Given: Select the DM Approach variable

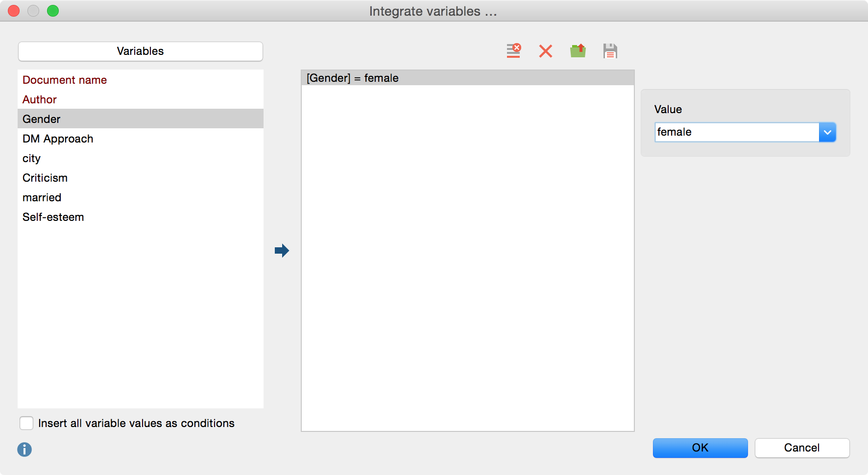Looking at the screenshot, I should click(x=58, y=139).
